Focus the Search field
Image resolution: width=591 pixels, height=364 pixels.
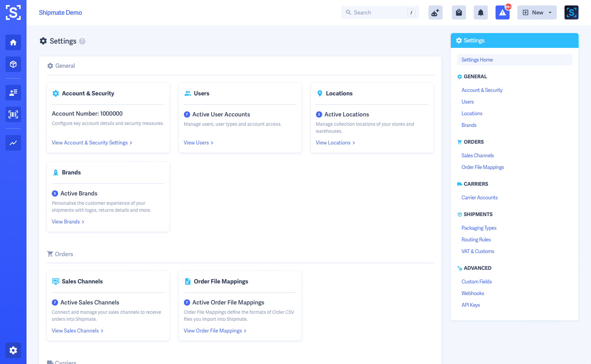[380, 12]
